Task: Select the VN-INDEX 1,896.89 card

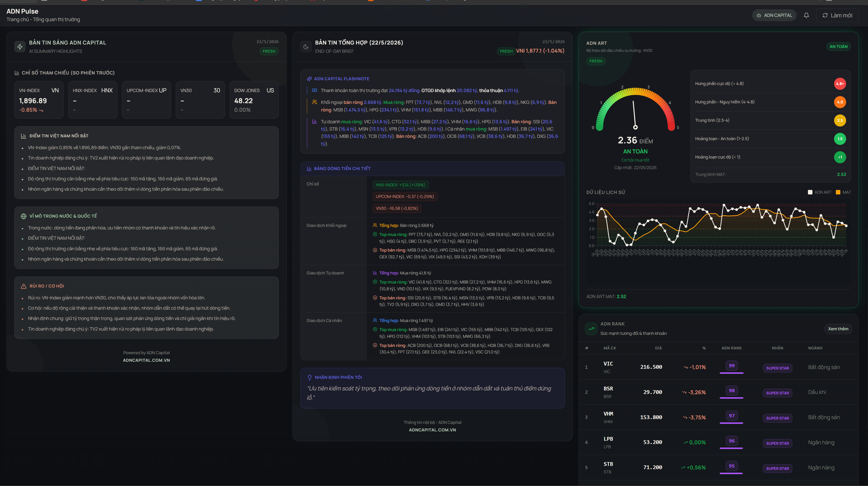Action: [x=39, y=100]
